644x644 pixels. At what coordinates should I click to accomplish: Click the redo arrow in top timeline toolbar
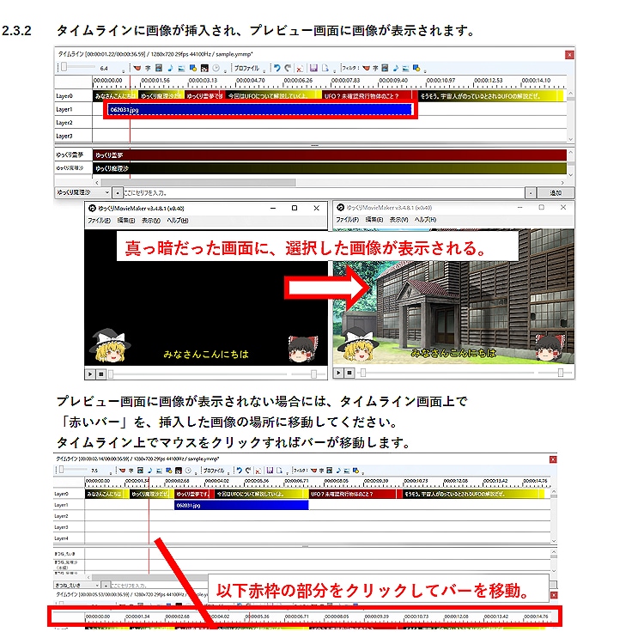click(288, 68)
